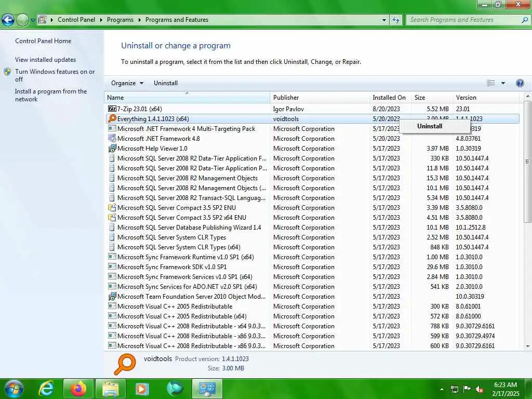Screen dimensions: 532x399
Task: Click Team Foundation Server 2010 Object Model icon
Action: (x=112, y=296)
